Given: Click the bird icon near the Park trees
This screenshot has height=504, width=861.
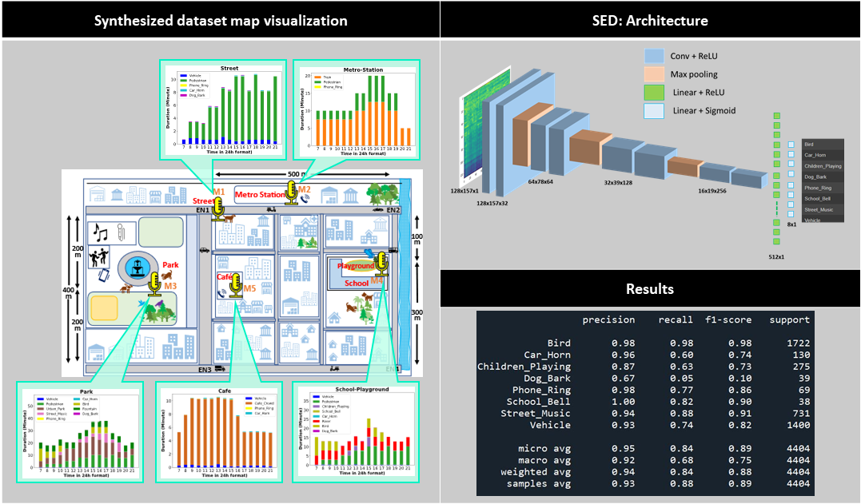Looking at the screenshot, I should point(142,302).
